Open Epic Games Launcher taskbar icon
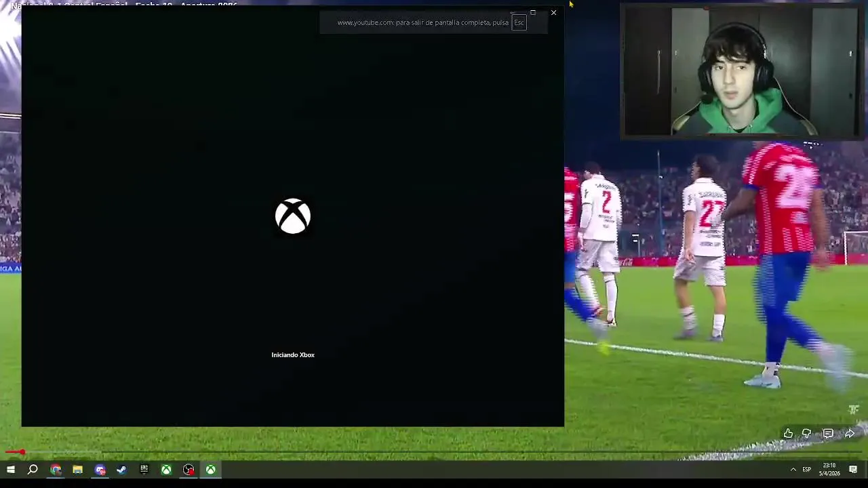 144,469
